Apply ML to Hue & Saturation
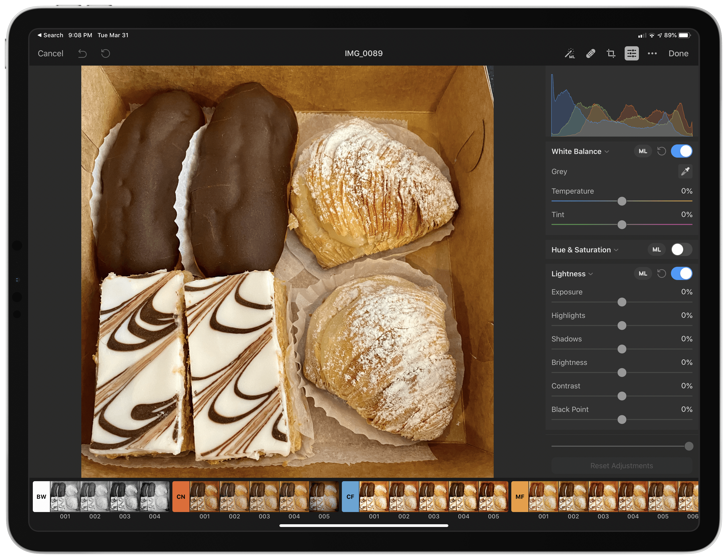 656,249
